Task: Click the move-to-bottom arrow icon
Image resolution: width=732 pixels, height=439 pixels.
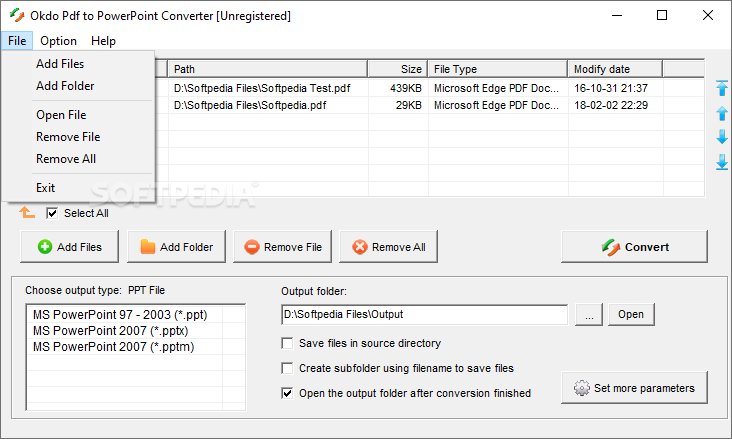Action: (722, 162)
